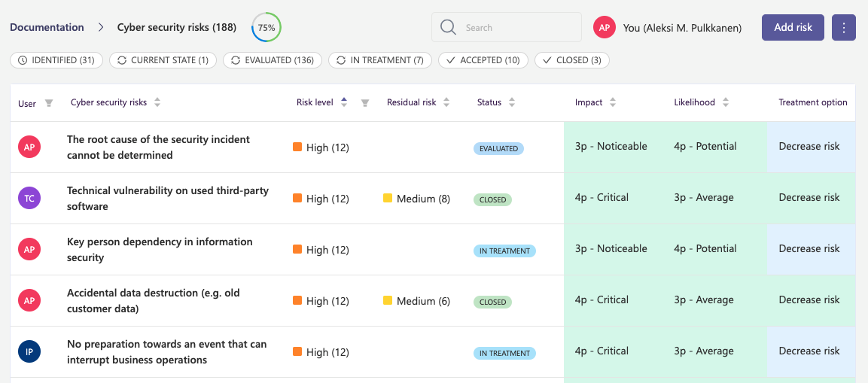The height and width of the screenshot is (383, 868).
Task: Click the orange High (12) swatch in the first row
Action: pyautogui.click(x=297, y=147)
